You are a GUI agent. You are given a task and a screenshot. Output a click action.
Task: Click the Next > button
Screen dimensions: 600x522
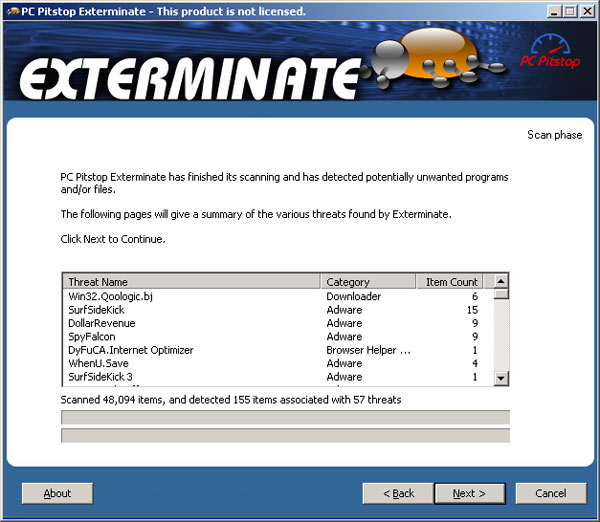coord(470,493)
